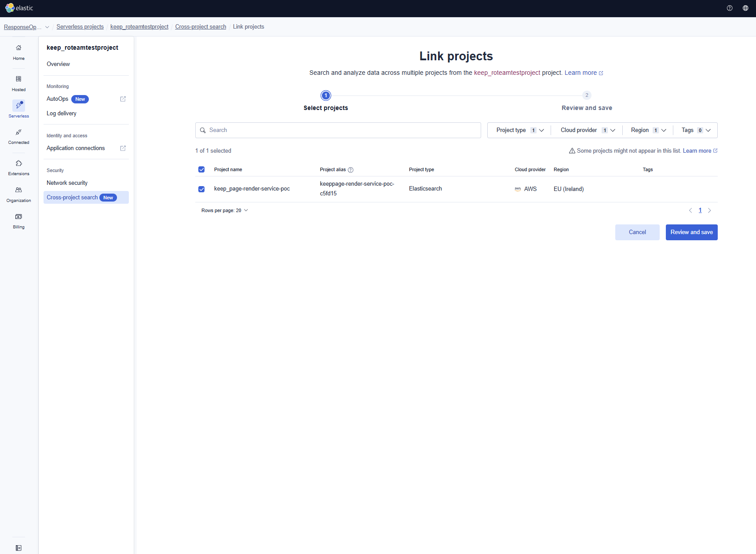Jump to Review and save step 2
756x554 pixels.
click(x=587, y=101)
